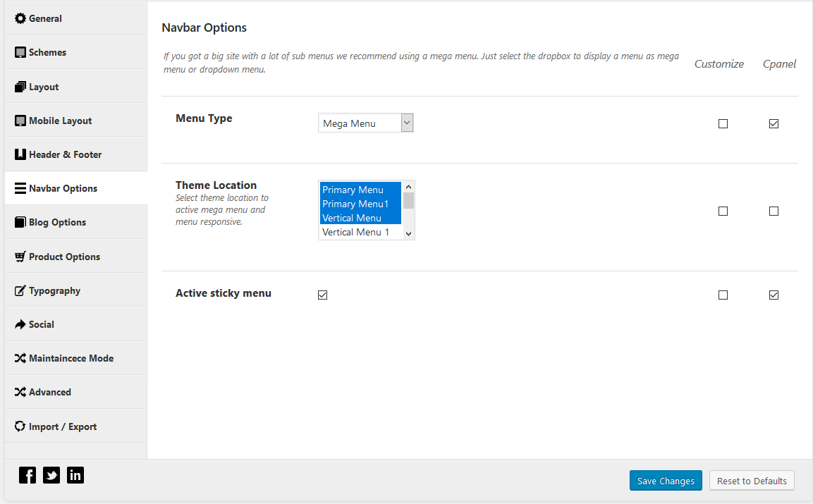Select Vertical Menu in Theme Location list

tap(360, 218)
